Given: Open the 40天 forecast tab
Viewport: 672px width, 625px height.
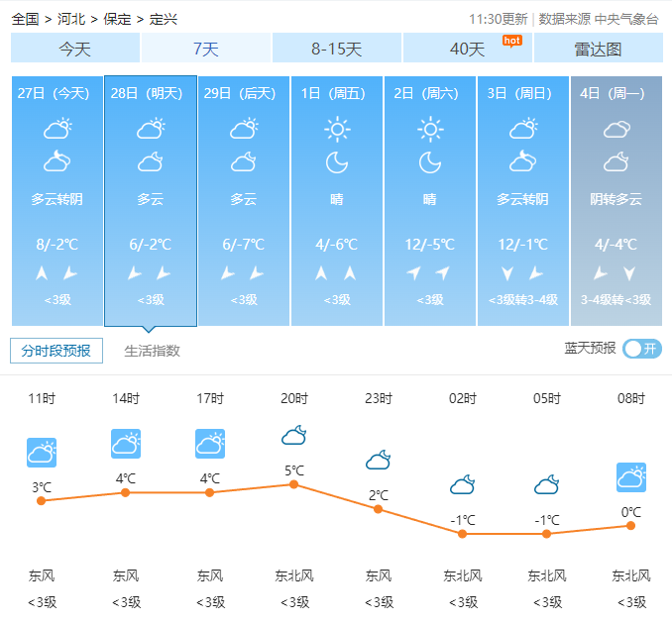Looking at the screenshot, I should click(x=468, y=49).
